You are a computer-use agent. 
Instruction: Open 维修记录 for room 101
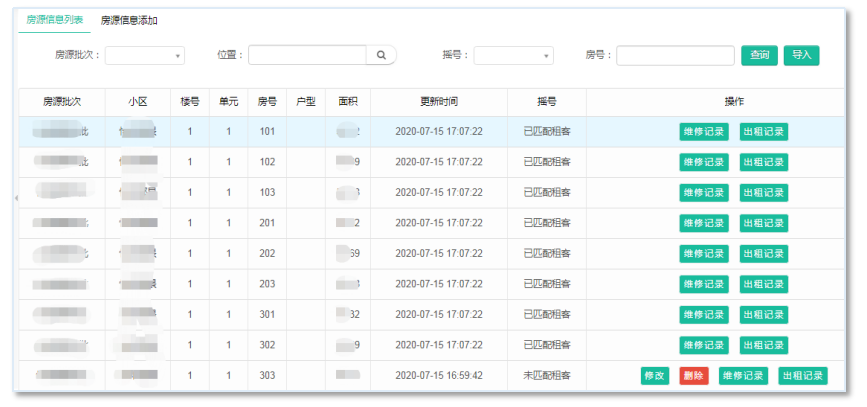click(x=704, y=131)
